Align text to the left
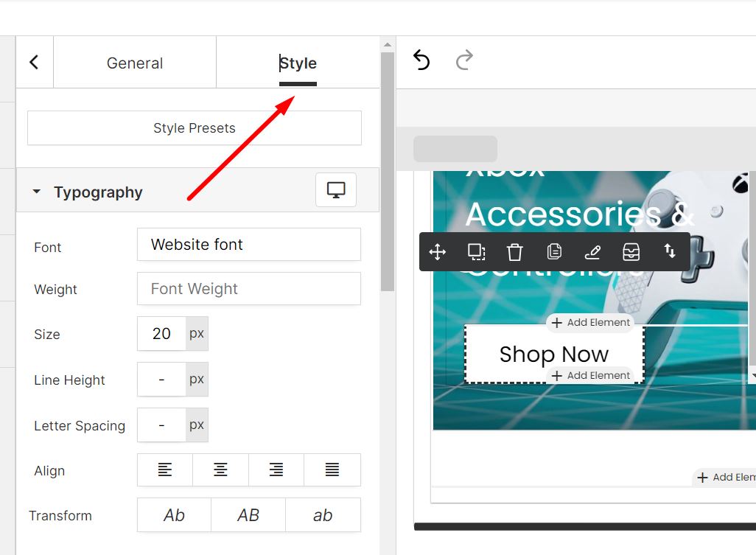Screen dimensions: 756x555 click(165, 470)
